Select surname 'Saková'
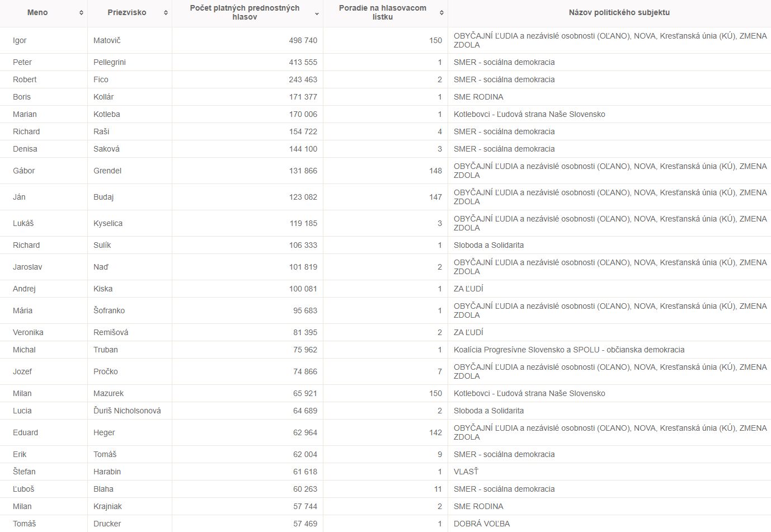 click(106, 149)
